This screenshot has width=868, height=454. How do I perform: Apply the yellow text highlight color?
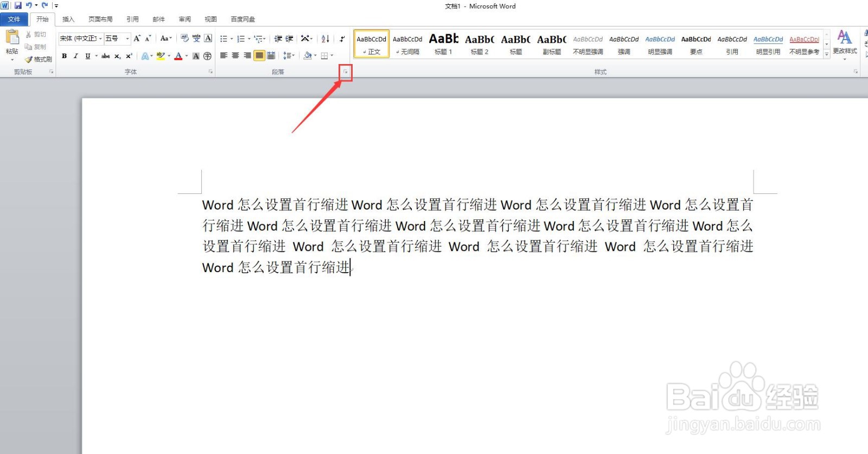click(x=160, y=56)
